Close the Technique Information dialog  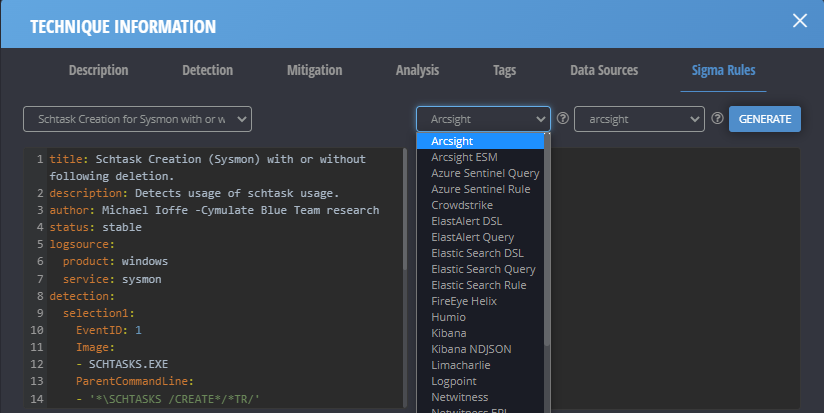(x=800, y=20)
